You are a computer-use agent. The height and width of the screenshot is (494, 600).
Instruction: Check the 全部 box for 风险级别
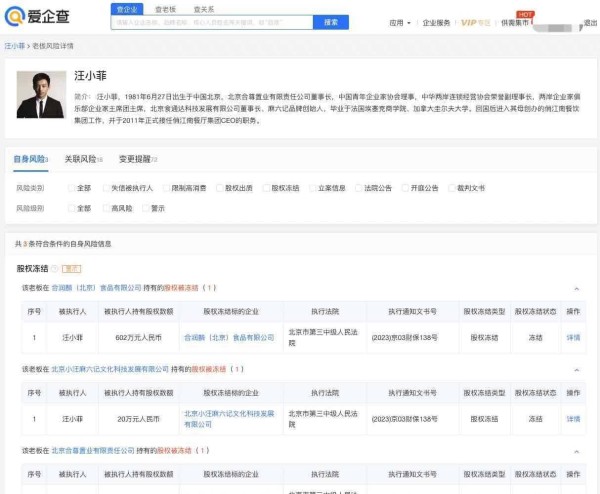(x=71, y=208)
